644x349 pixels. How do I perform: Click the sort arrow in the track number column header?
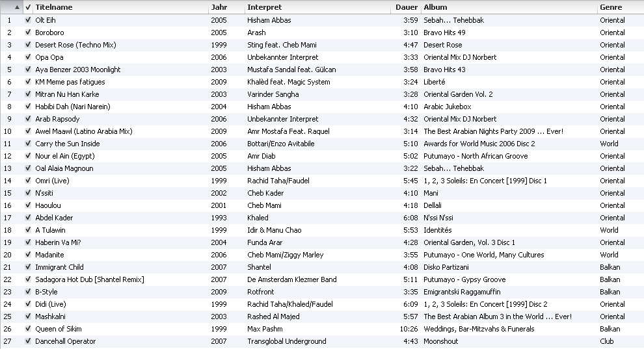point(16,7)
